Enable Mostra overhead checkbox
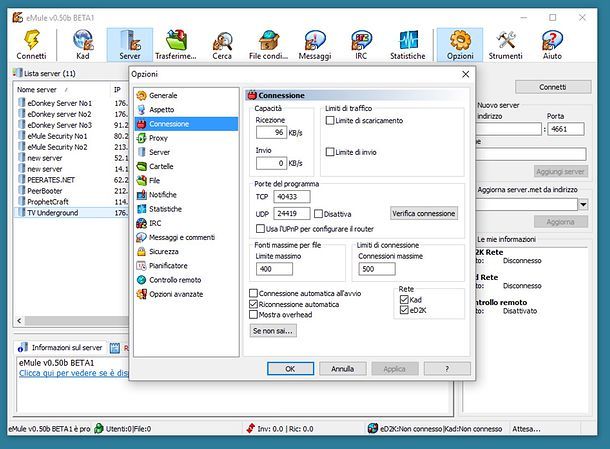Image resolution: width=610 pixels, height=449 pixels. tap(253, 314)
